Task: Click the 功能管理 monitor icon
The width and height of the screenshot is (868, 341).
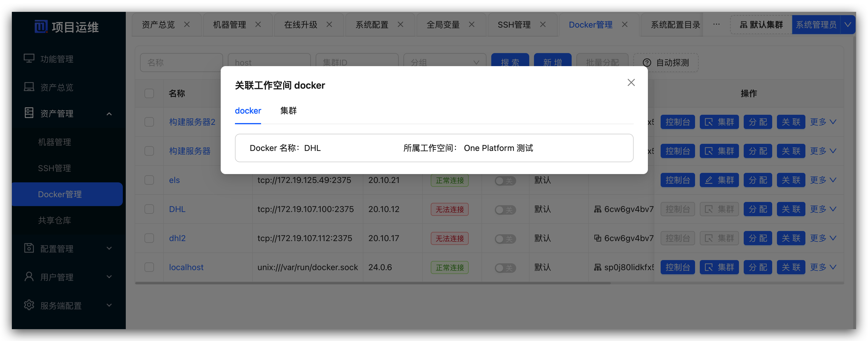Action: tap(29, 59)
